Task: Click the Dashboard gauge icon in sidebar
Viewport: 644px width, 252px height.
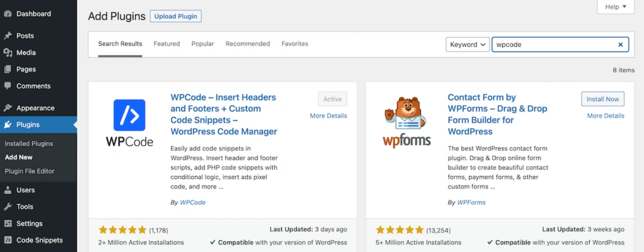Action: point(8,13)
